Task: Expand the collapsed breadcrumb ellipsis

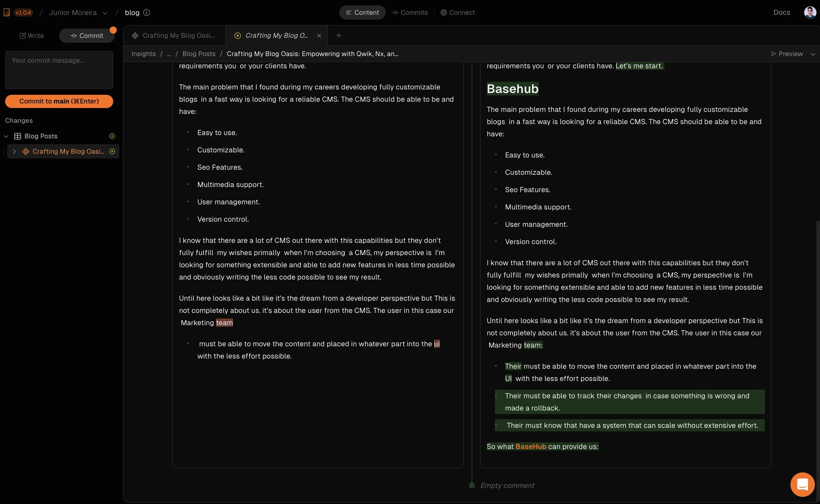Action: (x=169, y=54)
